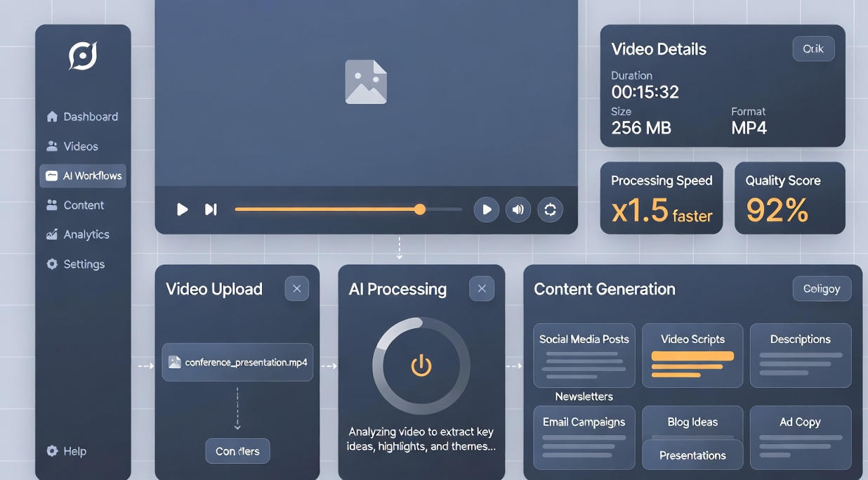Select AI Workflows in the sidebar
This screenshot has width=868, height=480.
83,176
